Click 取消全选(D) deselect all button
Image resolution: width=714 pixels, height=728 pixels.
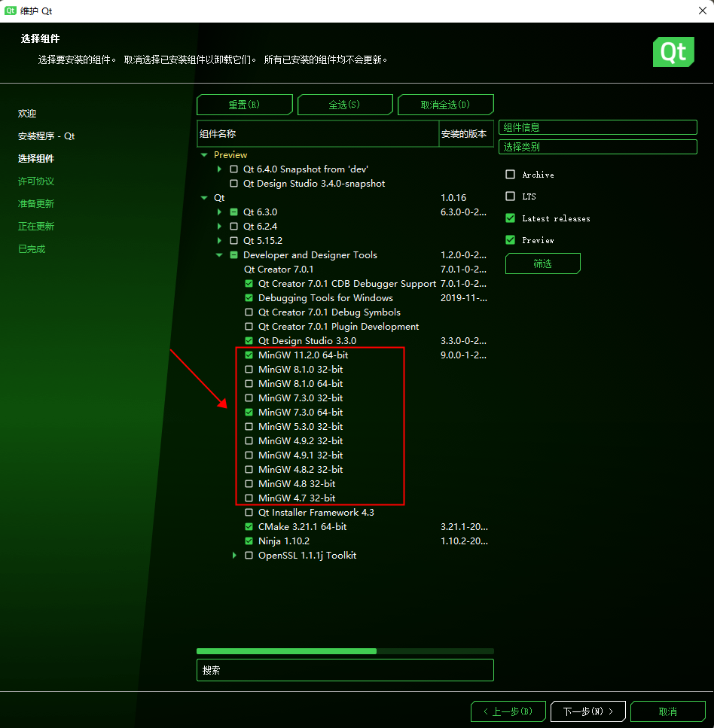pyautogui.click(x=445, y=105)
